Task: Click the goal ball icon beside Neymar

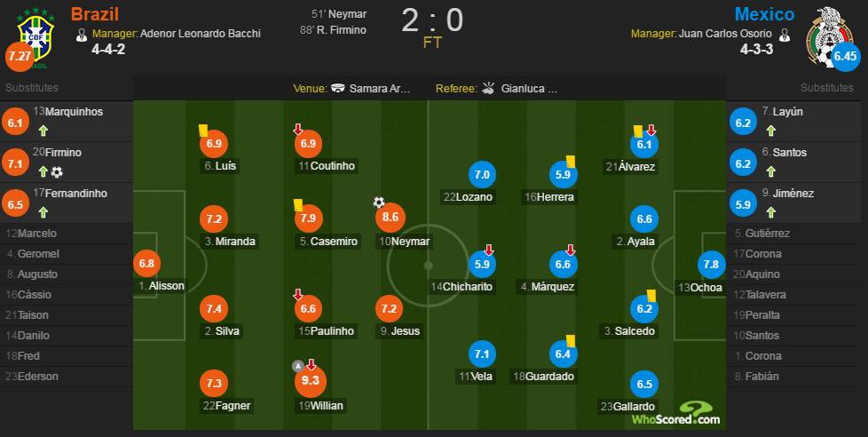Action: pos(379,203)
